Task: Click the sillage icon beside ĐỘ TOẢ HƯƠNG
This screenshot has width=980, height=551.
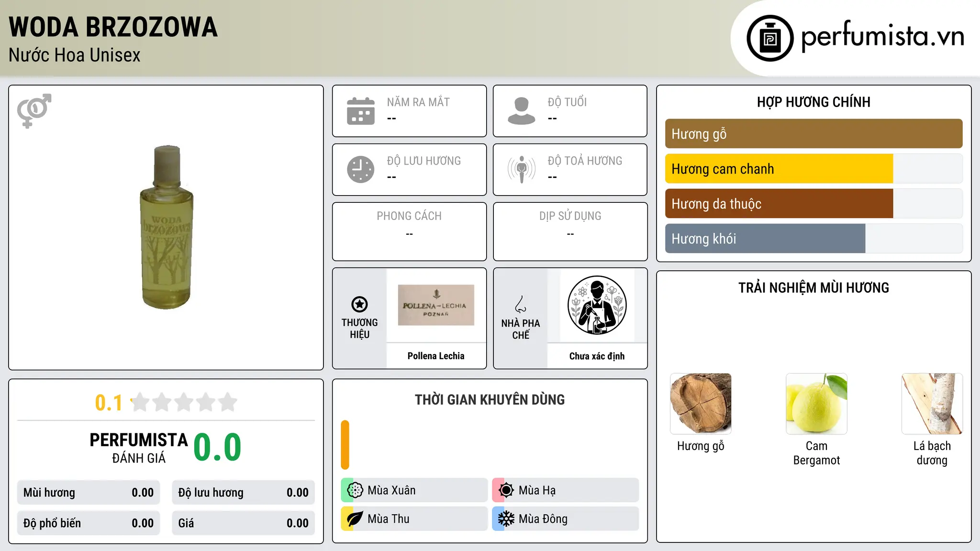Action: 522,169
